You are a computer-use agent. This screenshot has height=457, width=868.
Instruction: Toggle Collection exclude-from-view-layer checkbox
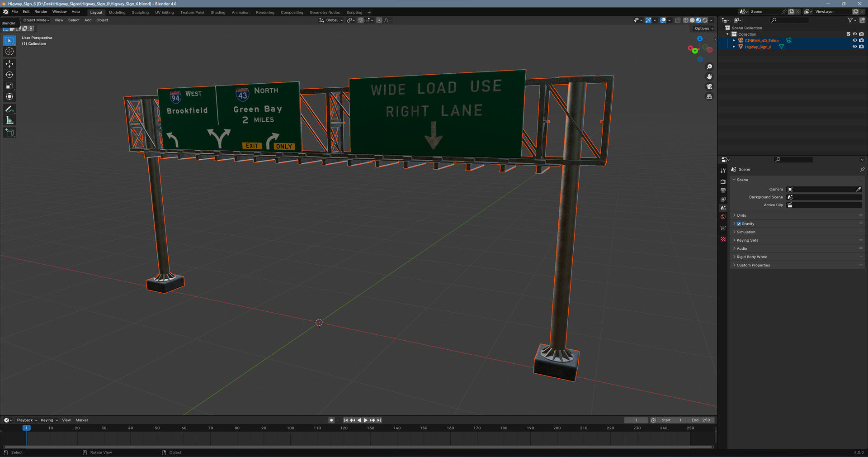(x=848, y=34)
